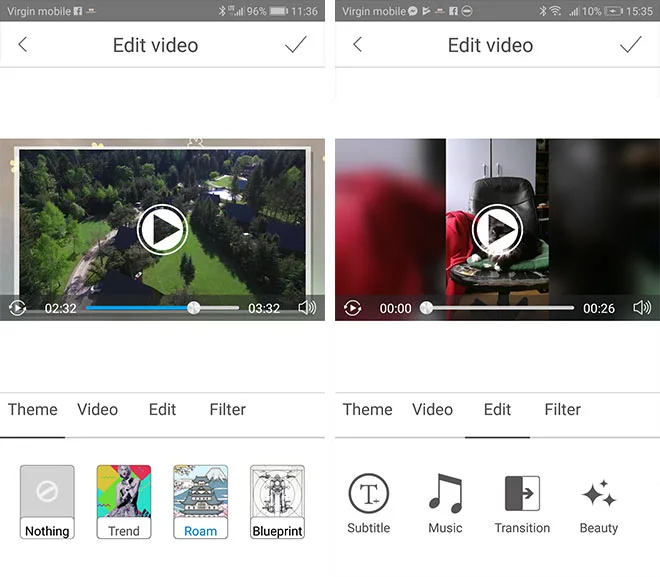Mute audio on the forest video
The width and height of the screenshot is (660, 577).
[307, 308]
